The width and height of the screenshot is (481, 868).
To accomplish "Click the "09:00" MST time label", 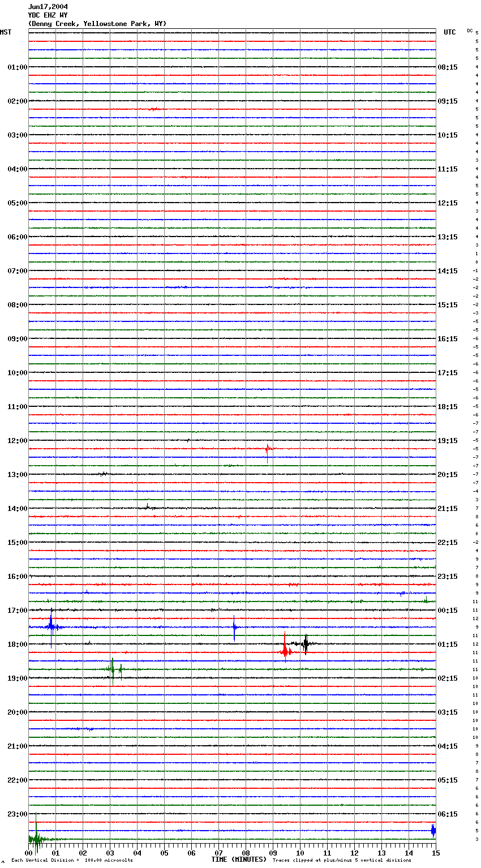I will 18,339.
